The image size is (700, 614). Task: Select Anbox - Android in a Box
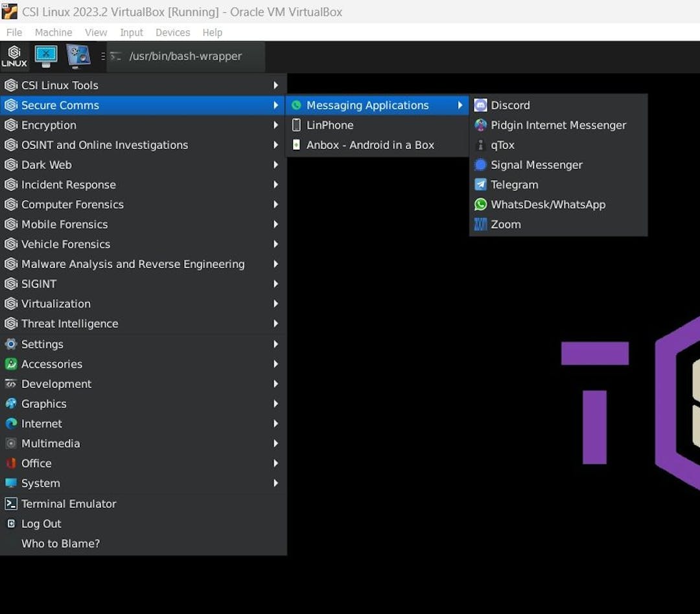point(369,145)
